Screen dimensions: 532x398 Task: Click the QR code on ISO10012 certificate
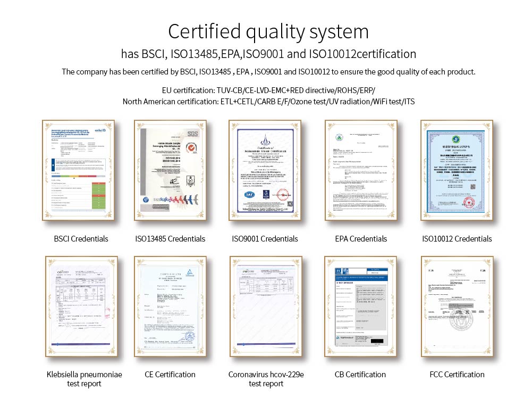(472, 187)
